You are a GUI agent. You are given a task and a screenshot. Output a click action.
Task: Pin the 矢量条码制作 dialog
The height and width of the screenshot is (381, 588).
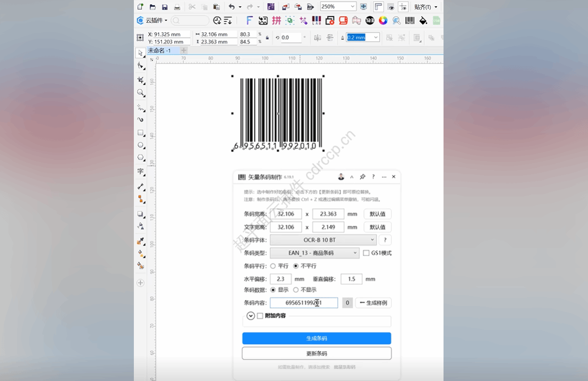[x=362, y=176]
